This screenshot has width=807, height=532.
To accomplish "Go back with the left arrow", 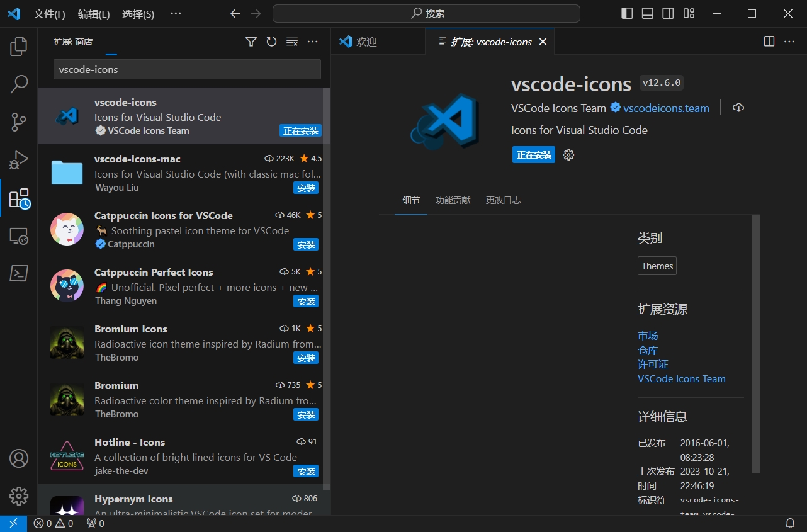I will [235, 13].
